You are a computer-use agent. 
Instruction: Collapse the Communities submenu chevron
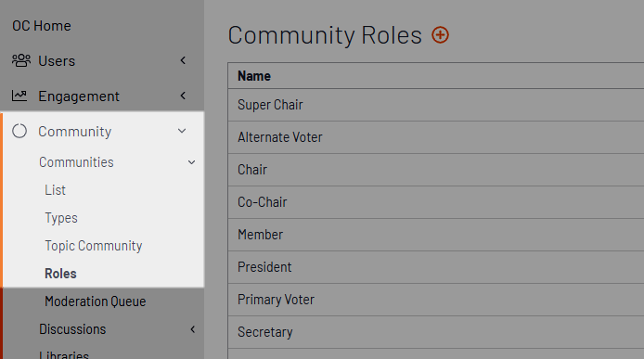click(191, 162)
